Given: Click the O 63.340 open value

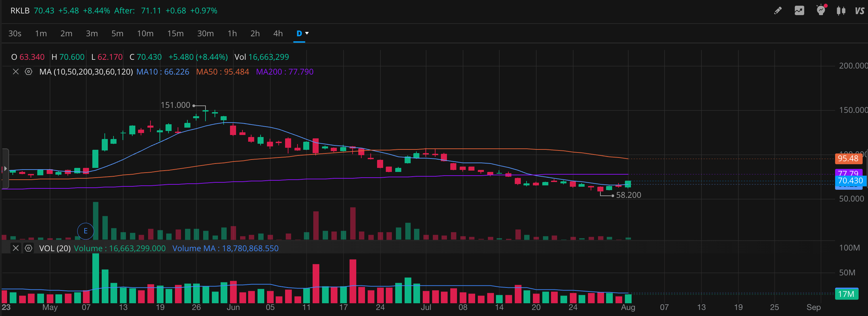Looking at the screenshot, I should pyautogui.click(x=28, y=57).
